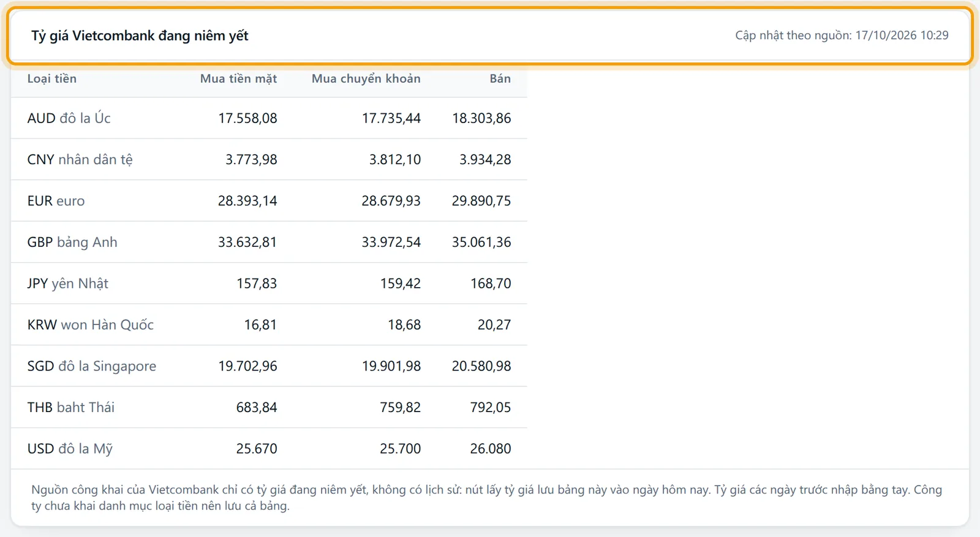
Task: Click KRW sell value 20,27
Action: [x=494, y=325]
